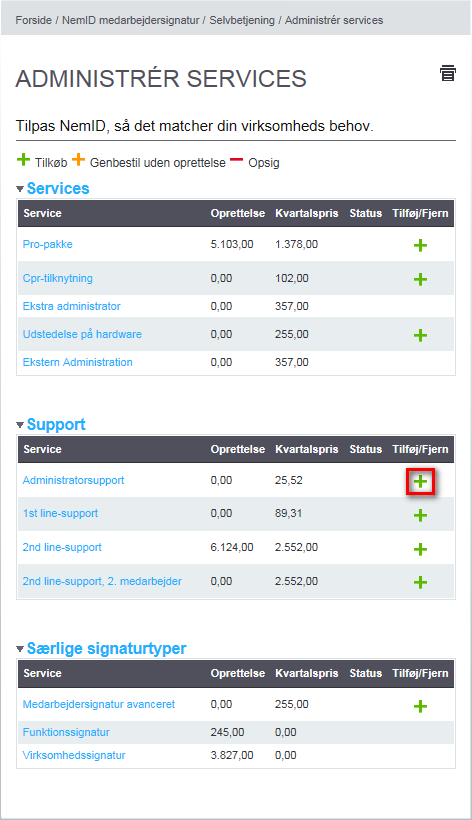Add Udstedelse på hardware via plus icon
Image resolution: width=472 pixels, height=820 pixels.
point(420,335)
